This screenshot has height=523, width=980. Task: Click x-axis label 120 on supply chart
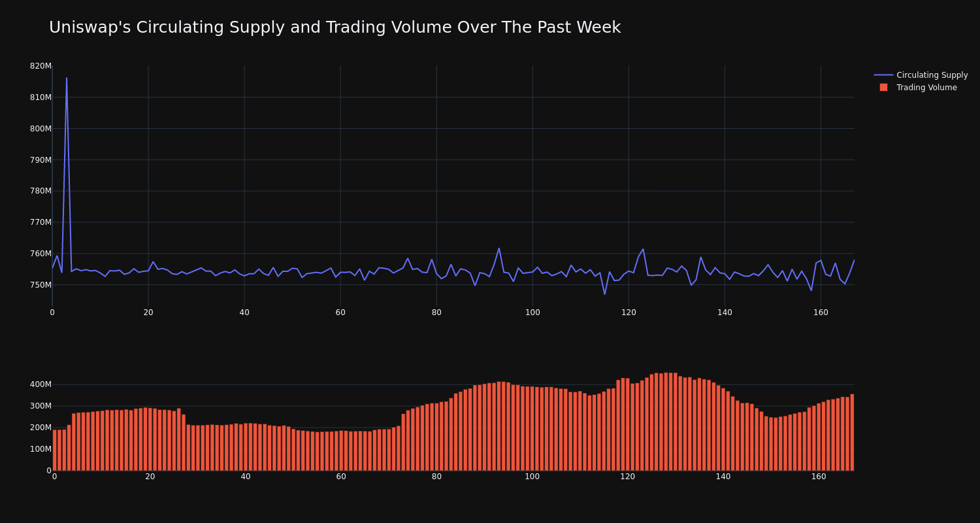(629, 312)
